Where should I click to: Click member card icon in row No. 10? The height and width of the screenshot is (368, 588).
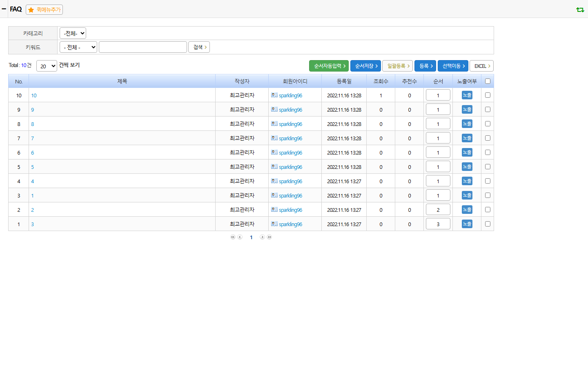pyautogui.click(x=274, y=95)
